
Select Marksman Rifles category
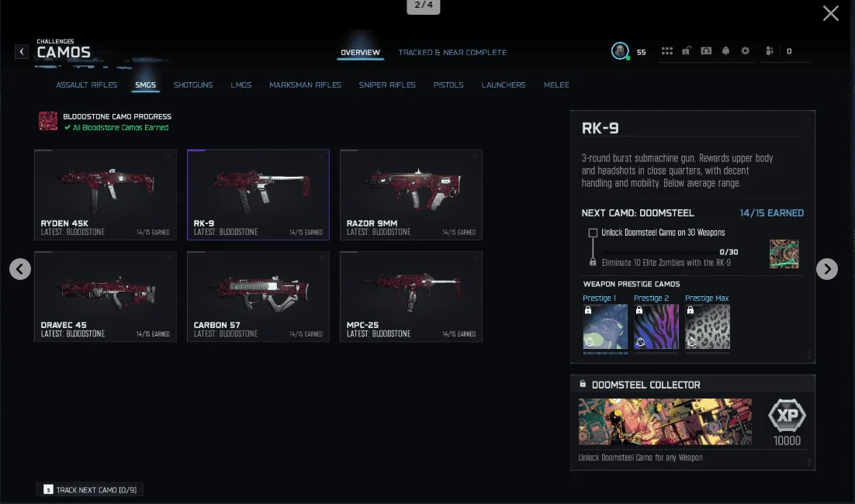click(306, 85)
